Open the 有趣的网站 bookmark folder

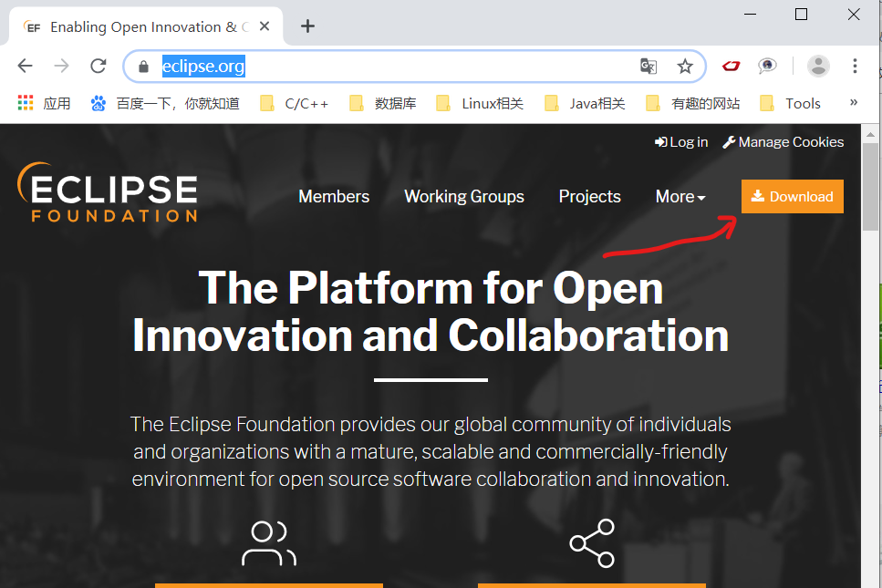point(692,103)
